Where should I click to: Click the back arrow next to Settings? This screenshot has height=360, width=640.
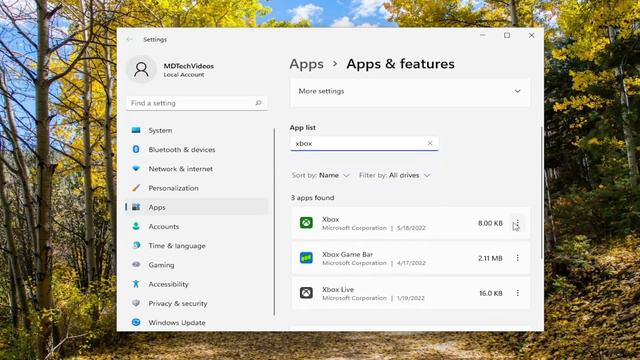click(x=129, y=40)
